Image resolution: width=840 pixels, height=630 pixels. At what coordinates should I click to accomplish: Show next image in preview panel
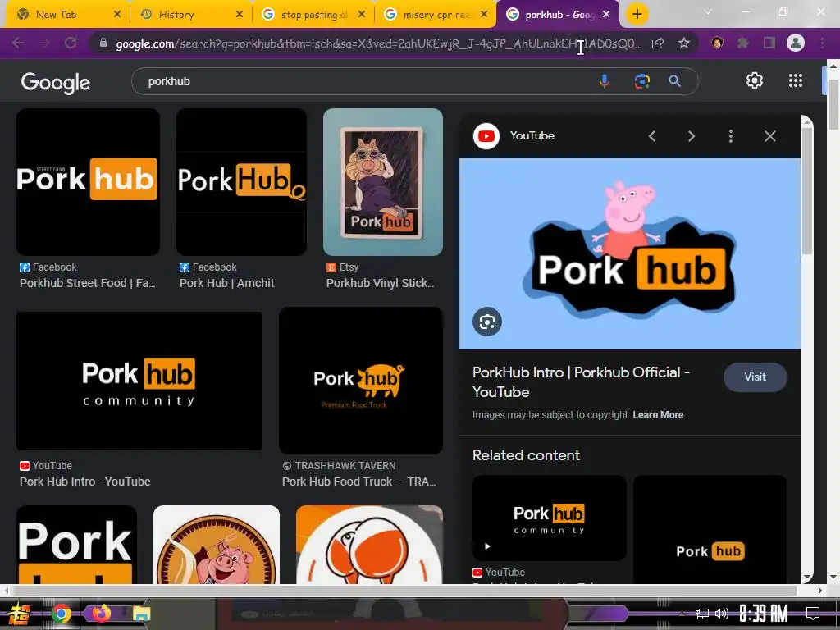691,136
